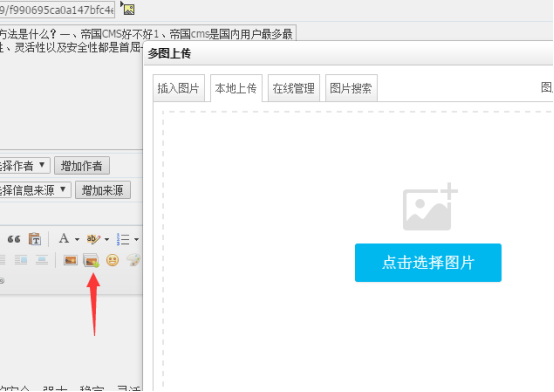Click the 增加来源 button
Viewport: 554px width, 392px height.
pos(103,190)
